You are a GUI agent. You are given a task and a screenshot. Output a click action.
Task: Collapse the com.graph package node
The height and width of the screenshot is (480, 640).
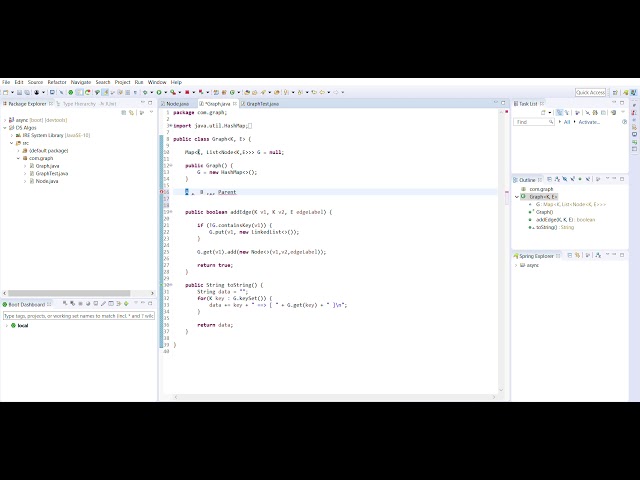(x=18, y=158)
